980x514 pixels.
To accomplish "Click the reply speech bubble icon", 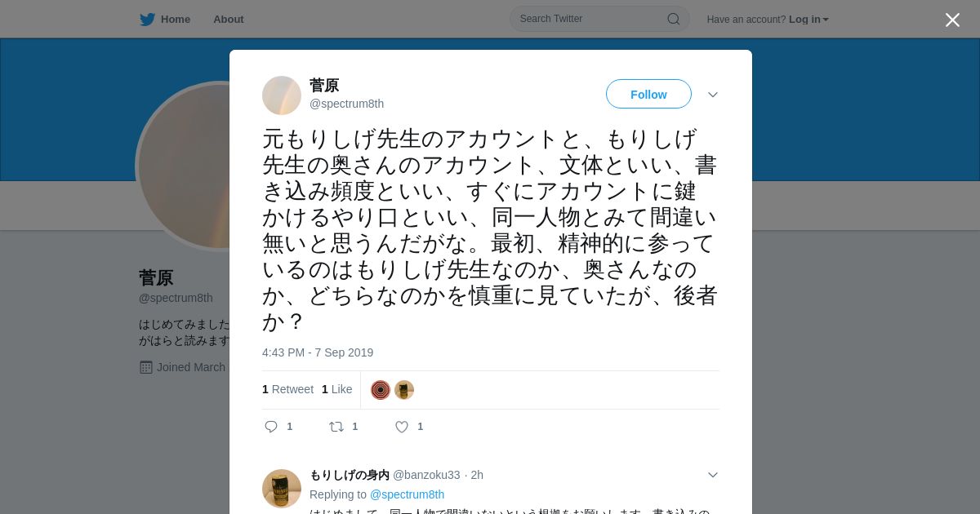I will pyautogui.click(x=271, y=427).
